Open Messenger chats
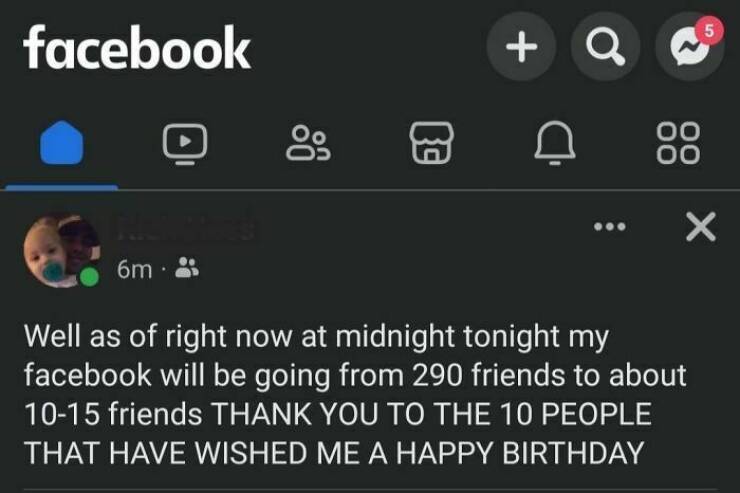The width and height of the screenshot is (740, 493). click(x=688, y=47)
